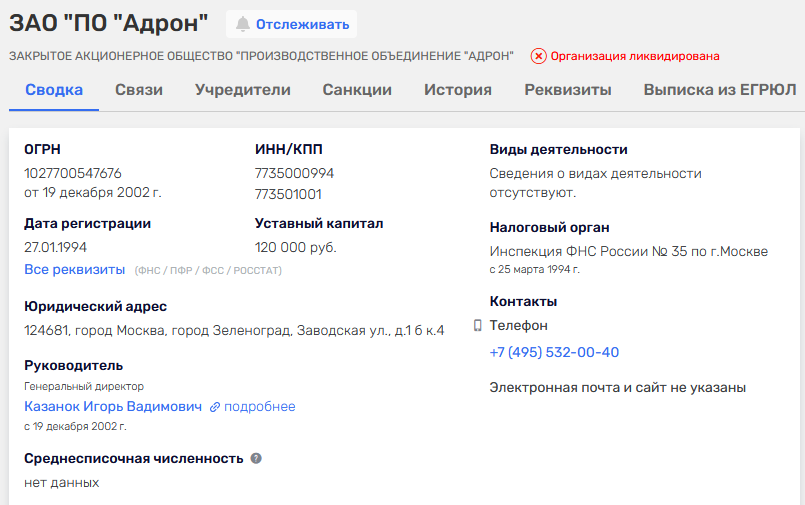
Task: Go to the Санкции tab
Action: 357,90
